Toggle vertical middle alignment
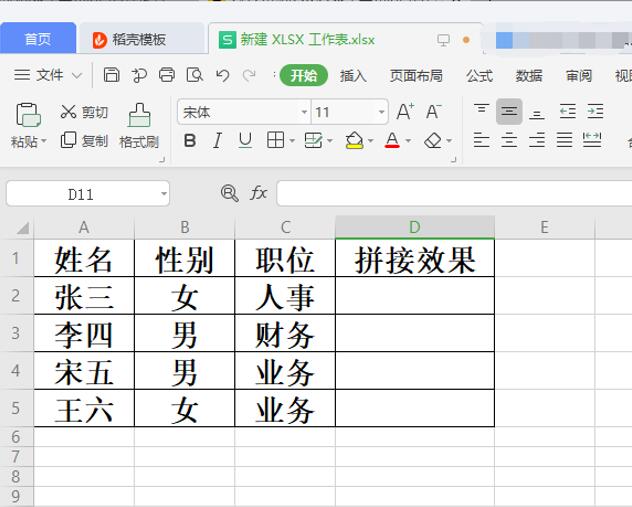 click(x=509, y=111)
